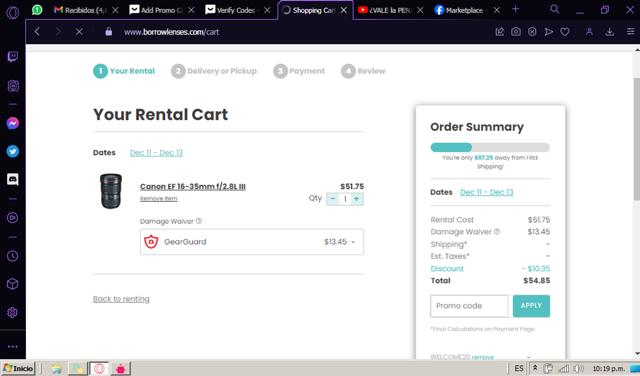Open the GearGuard damage waiver dropdown
640x376 pixels.
(252, 242)
